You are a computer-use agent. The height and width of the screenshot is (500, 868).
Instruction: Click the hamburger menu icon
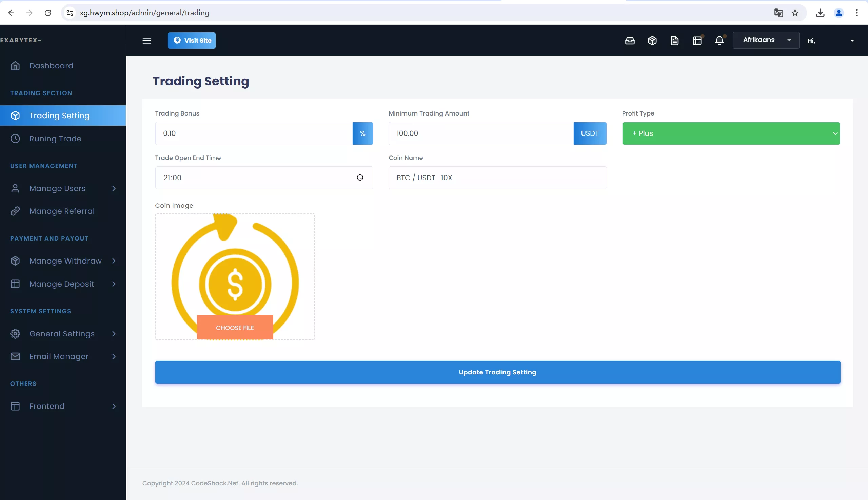coord(147,41)
